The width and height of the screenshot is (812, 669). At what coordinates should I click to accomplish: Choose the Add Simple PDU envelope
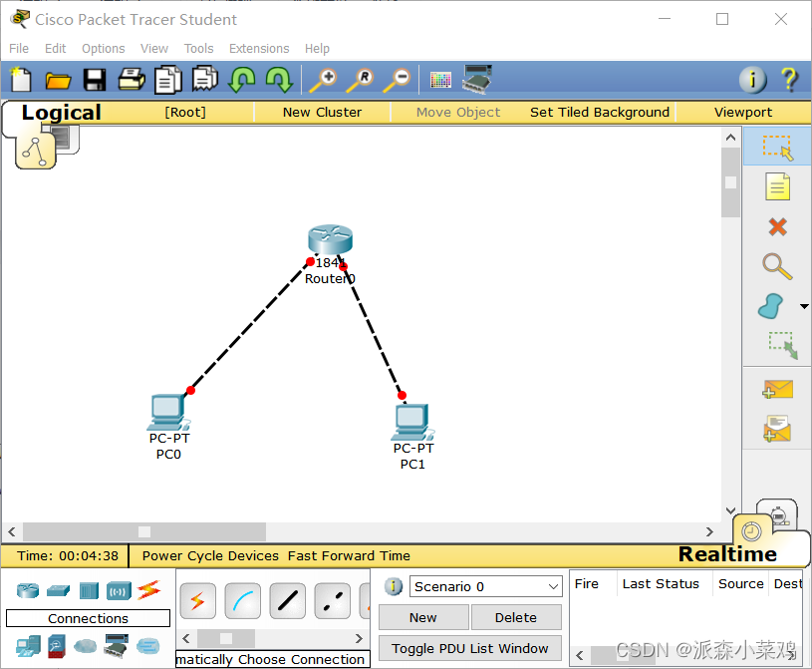pos(778,389)
